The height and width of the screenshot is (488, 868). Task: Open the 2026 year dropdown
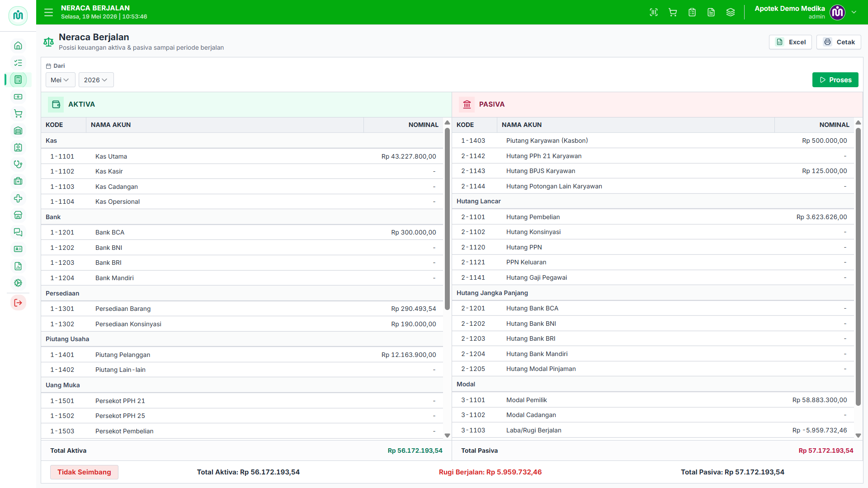pyautogui.click(x=96, y=80)
